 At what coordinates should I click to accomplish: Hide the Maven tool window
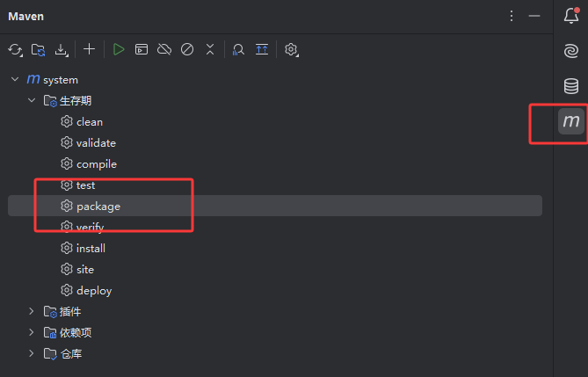coord(534,16)
